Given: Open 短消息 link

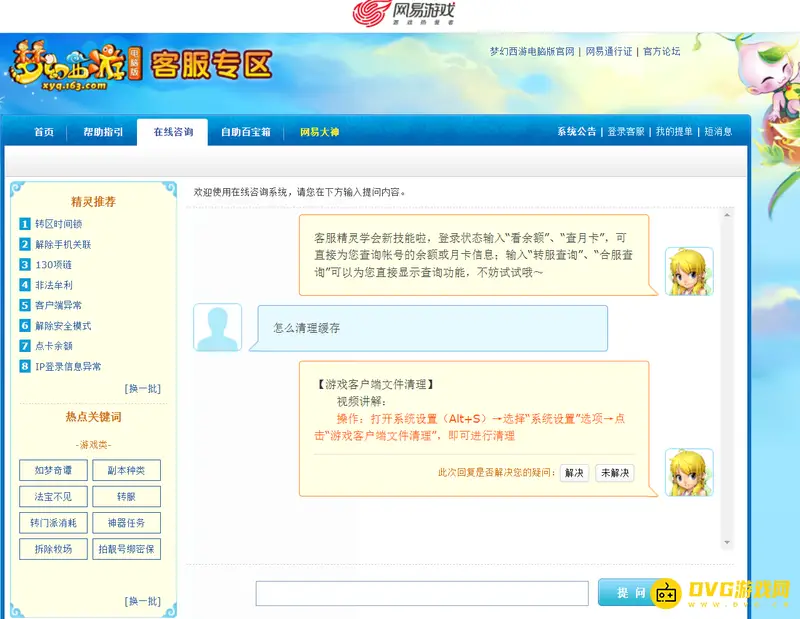Looking at the screenshot, I should click(718, 132).
